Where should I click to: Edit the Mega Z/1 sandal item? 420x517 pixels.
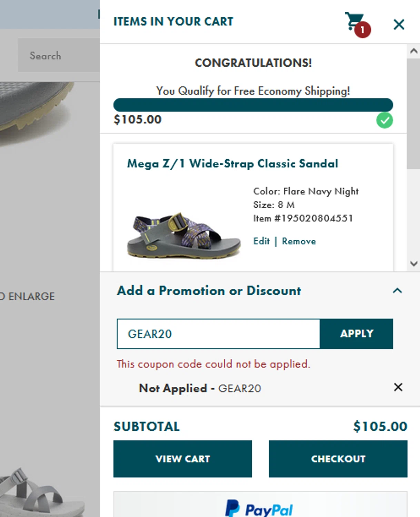[261, 241]
